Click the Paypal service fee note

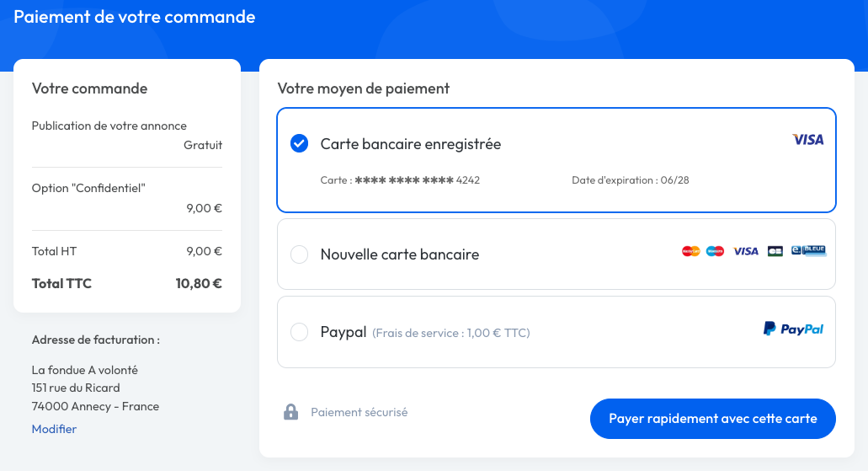pos(451,333)
